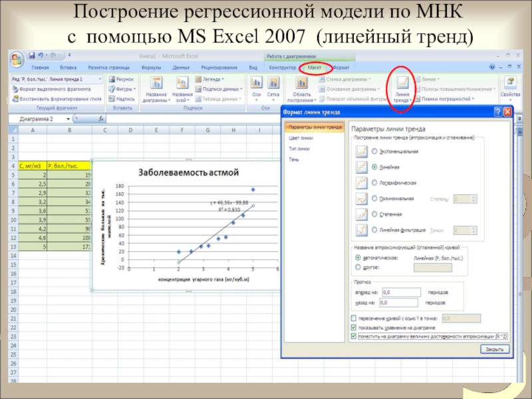This screenshot has width=532, height=399.
Task: Expand the Name Box dropdown arrow
Action: tap(68, 119)
